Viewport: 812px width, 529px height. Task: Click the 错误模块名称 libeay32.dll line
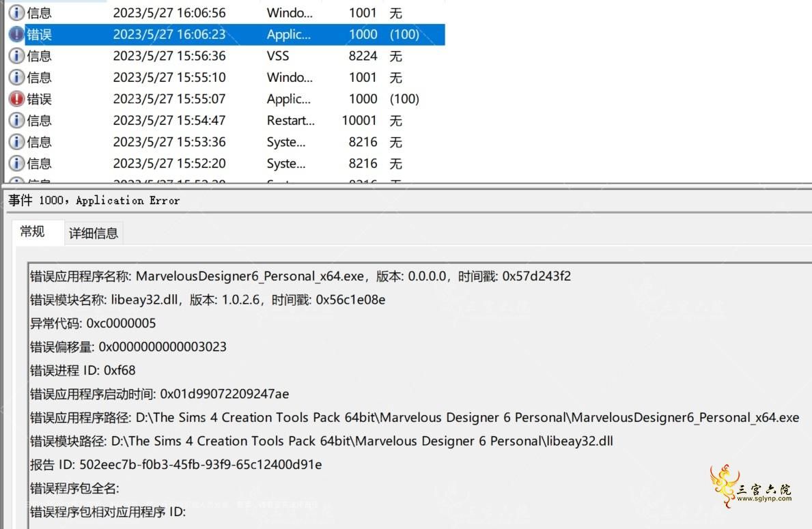[x=208, y=300]
